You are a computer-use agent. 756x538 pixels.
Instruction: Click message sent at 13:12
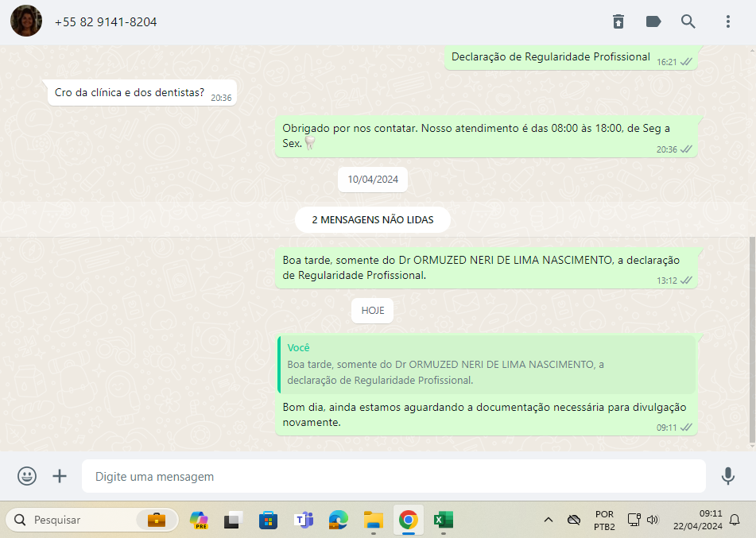[486, 268]
